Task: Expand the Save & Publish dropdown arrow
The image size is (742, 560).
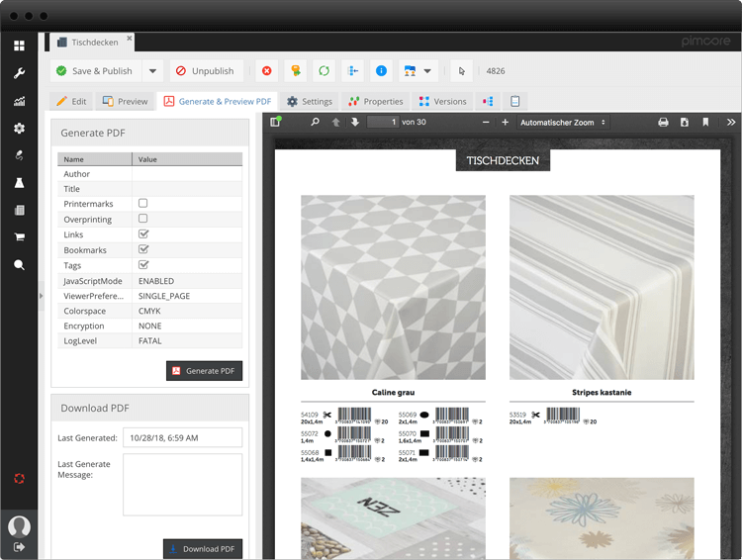Action: (x=152, y=71)
